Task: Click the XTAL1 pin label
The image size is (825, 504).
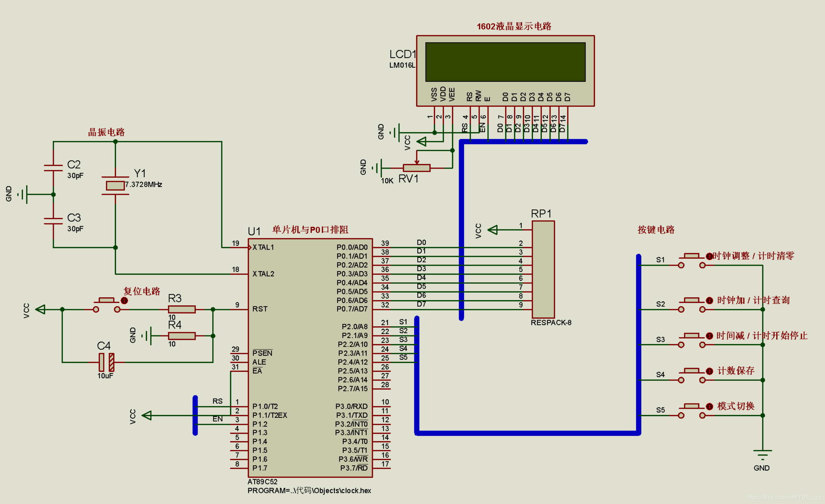Action: 263,247
